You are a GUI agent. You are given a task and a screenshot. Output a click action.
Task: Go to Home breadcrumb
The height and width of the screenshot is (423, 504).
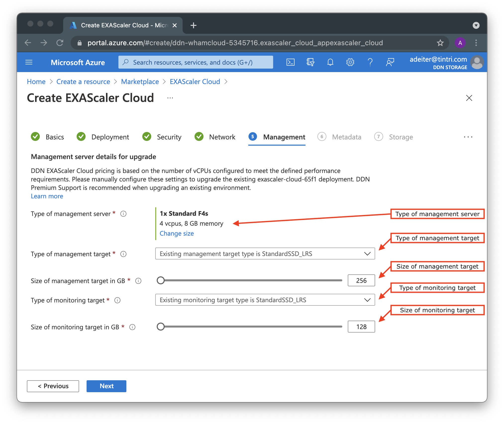tap(36, 82)
